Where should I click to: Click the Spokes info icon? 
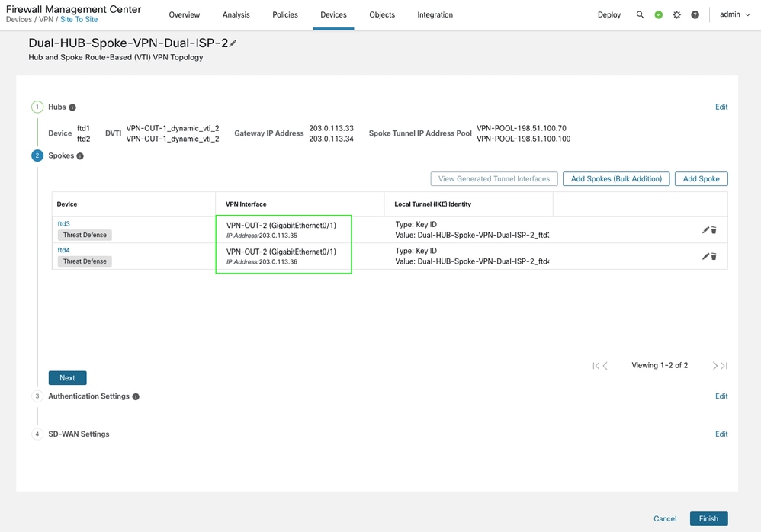tap(80, 156)
